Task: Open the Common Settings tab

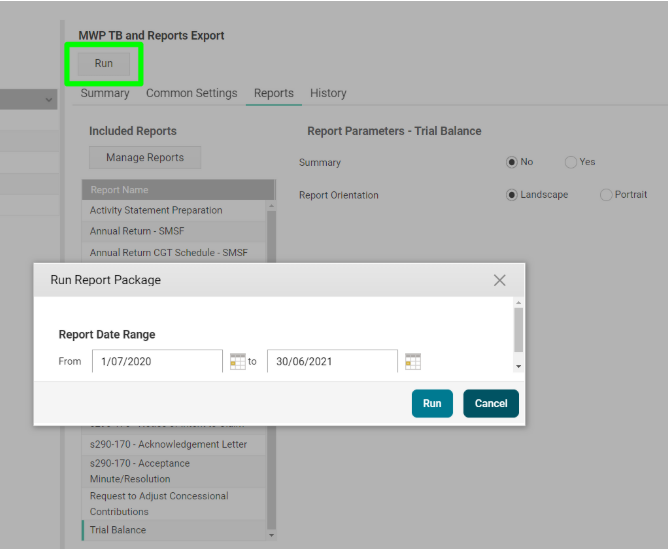Action: 192,93
